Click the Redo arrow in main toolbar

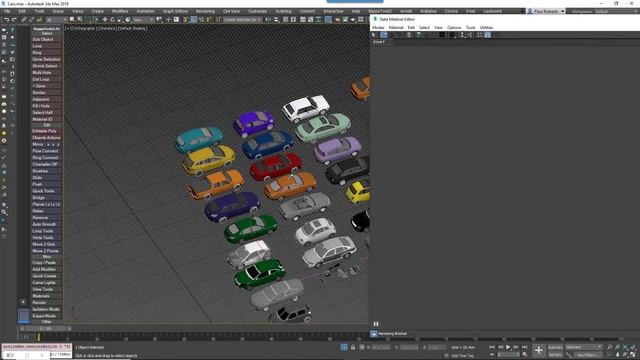click(14, 20)
